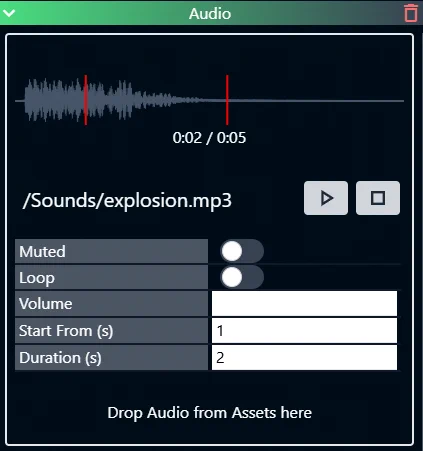Screen dimensions: 423x451
Task: Collapse the Audio panel with the chevron
Action: [9, 13]
